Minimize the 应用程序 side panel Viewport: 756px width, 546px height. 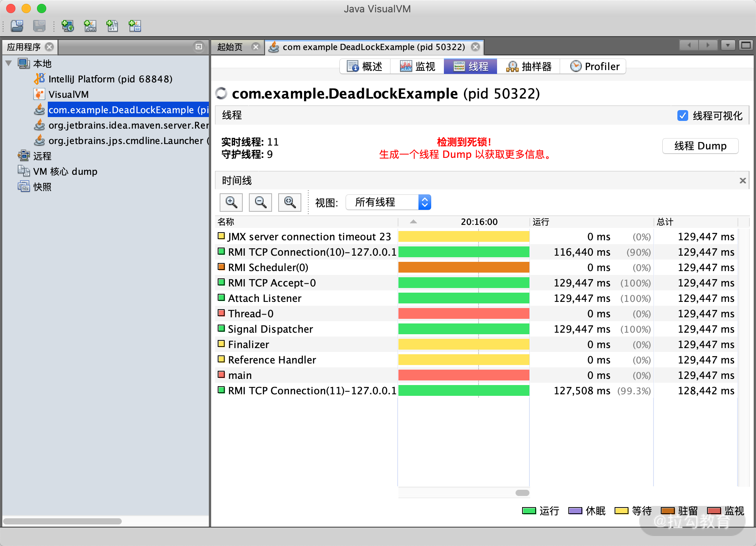coord(199,47)
